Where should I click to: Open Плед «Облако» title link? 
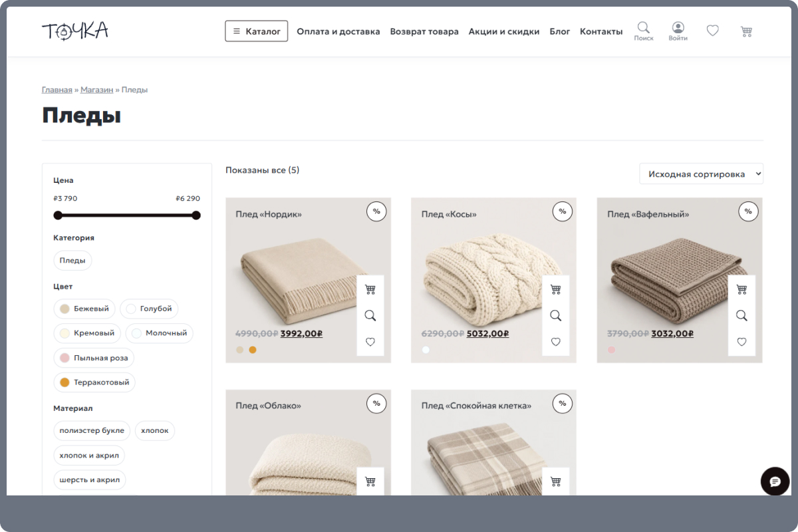268,406
